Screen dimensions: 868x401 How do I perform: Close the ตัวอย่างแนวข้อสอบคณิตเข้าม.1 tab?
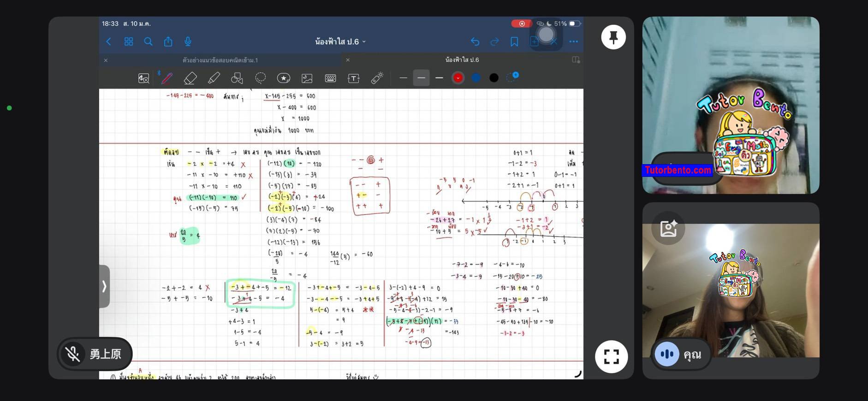click(x=106, y=60)
